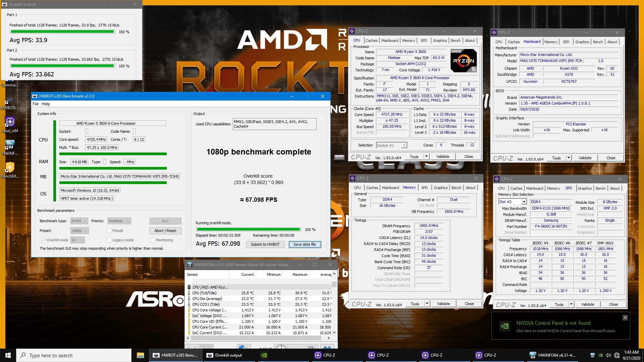Click the Windows Start button
This screenshot has height=362, width=644.
tap(8, 355)
